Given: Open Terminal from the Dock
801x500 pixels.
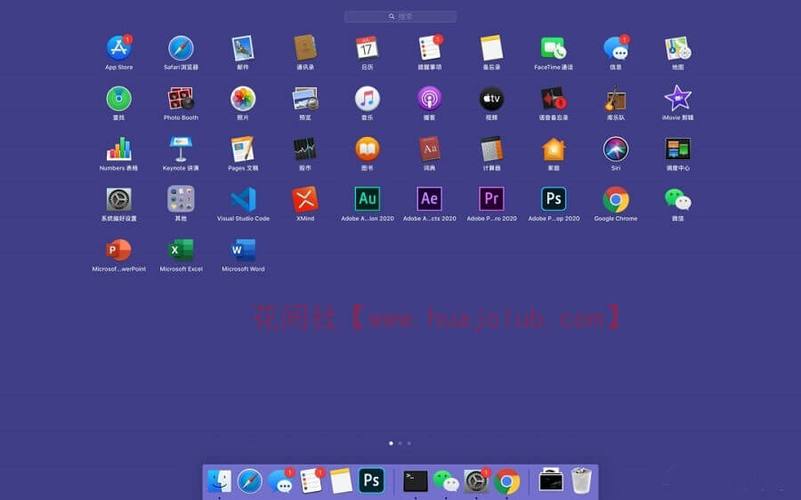Looking at the screenshot, I should [415, 481].
